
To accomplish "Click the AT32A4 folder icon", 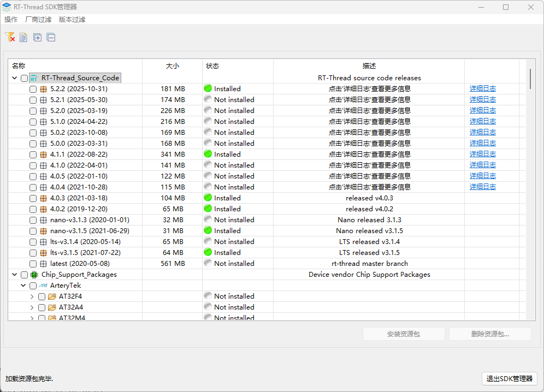I will (x=52, y=307).
